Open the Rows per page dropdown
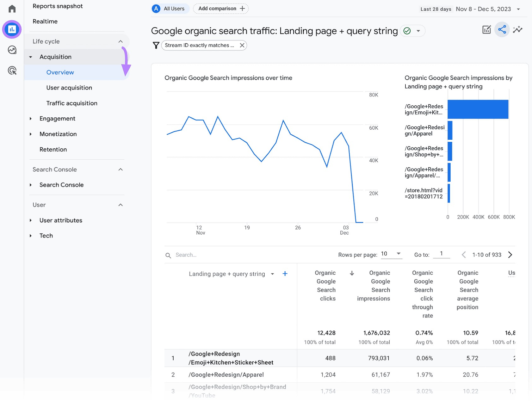 [391, 254]
